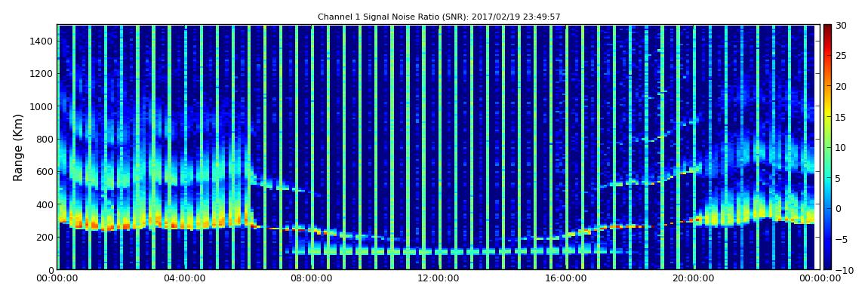The image size is (868, 307).
Task: Click the 1000 y-axis tick label
Action: [42, 106]
